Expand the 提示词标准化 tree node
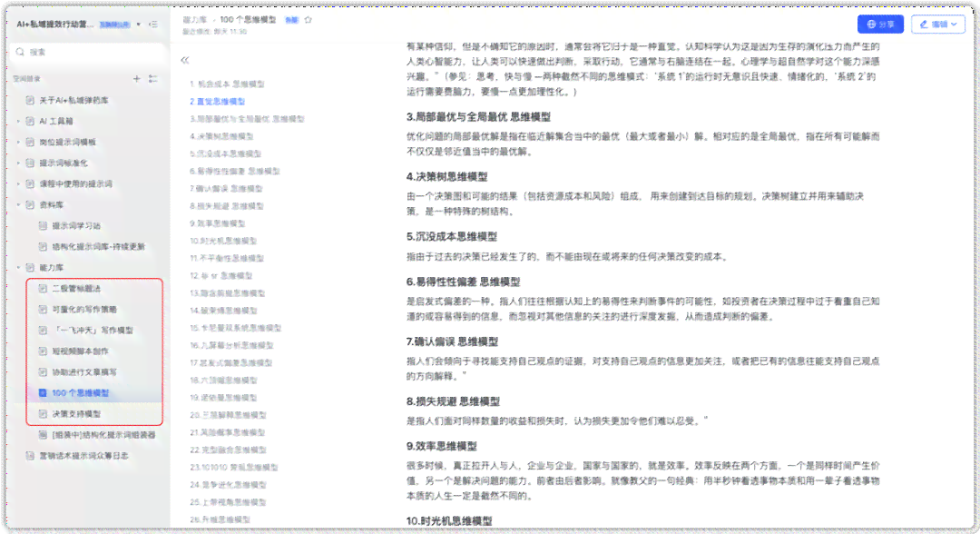Image resolution: width=980 pixels, height=534 pixels. coord(19,163)
